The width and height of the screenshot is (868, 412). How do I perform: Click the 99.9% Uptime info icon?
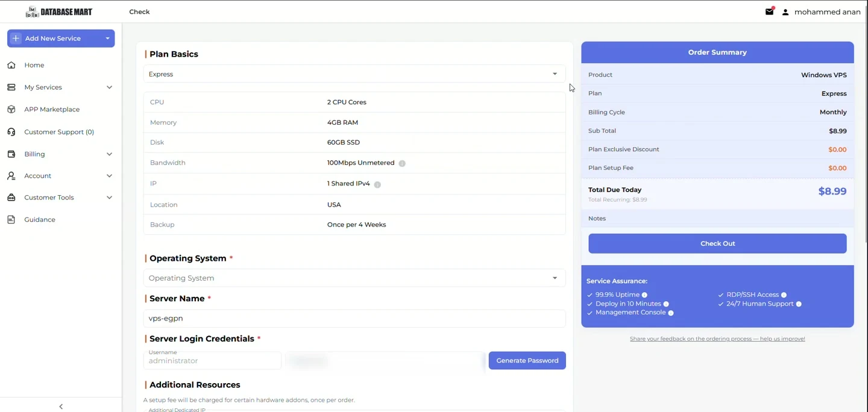(x=644, y=295)
